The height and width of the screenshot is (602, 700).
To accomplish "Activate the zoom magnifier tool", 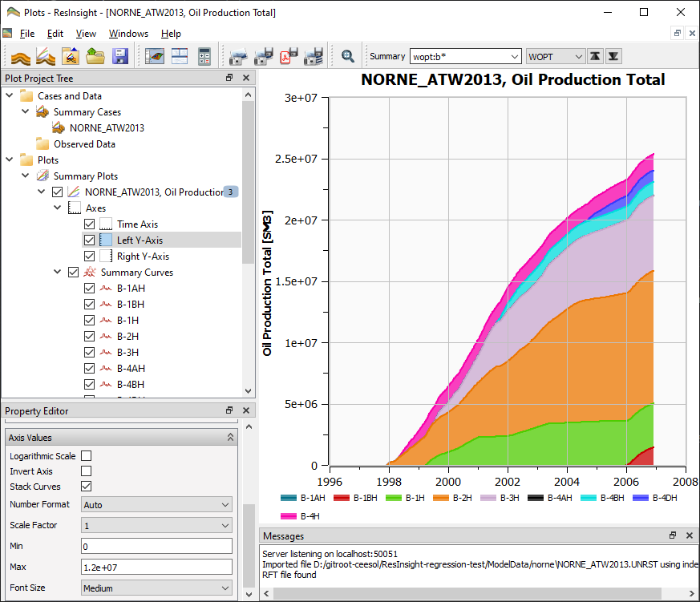I will 347,56.
